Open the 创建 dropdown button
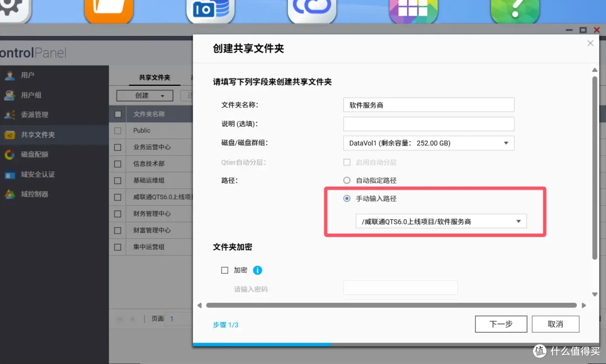Image resolution: width=606 pixels, height=364 pixels. 145,95
